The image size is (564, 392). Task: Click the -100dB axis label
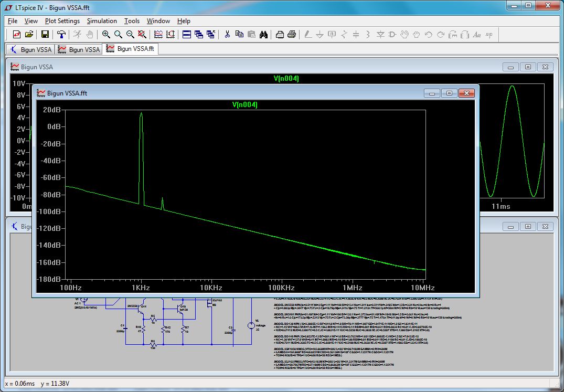click(50, 211)
